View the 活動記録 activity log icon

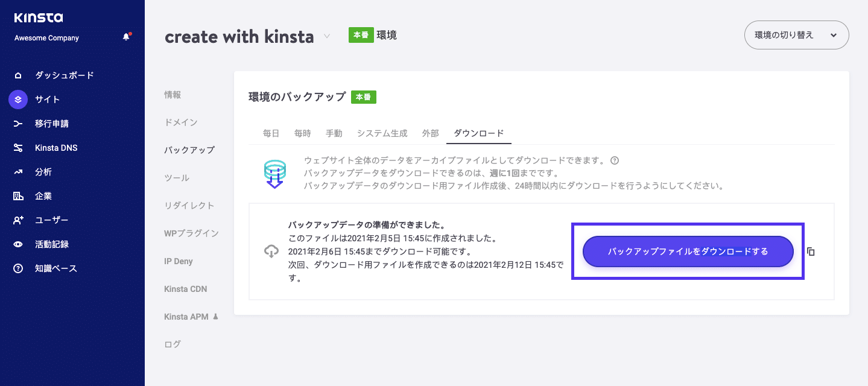pos(19,244)
